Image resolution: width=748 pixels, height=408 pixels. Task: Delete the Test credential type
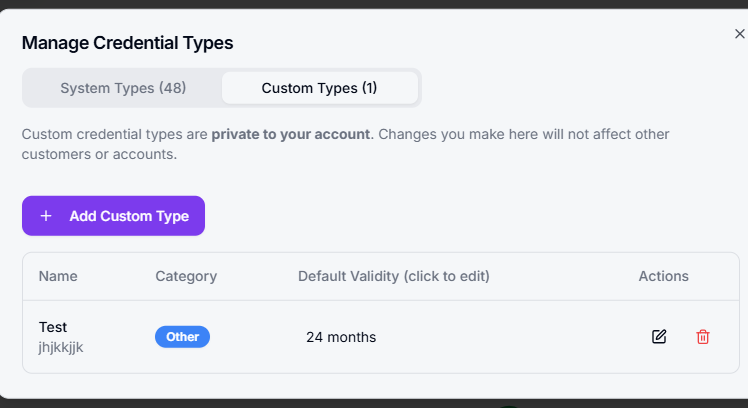[703, 337]
